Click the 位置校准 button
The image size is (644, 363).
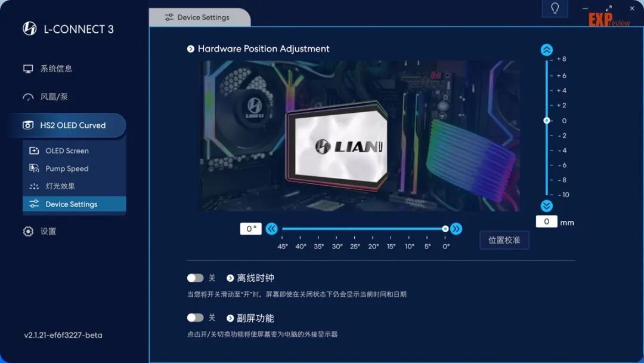pyautogui.click(x=504, y=240)
